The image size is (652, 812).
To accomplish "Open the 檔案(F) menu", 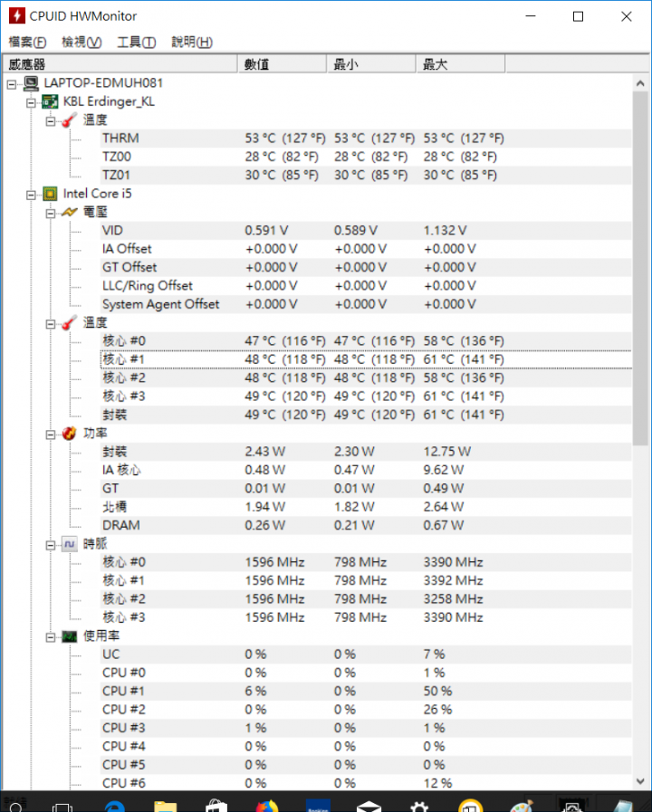I will (27, 42).
